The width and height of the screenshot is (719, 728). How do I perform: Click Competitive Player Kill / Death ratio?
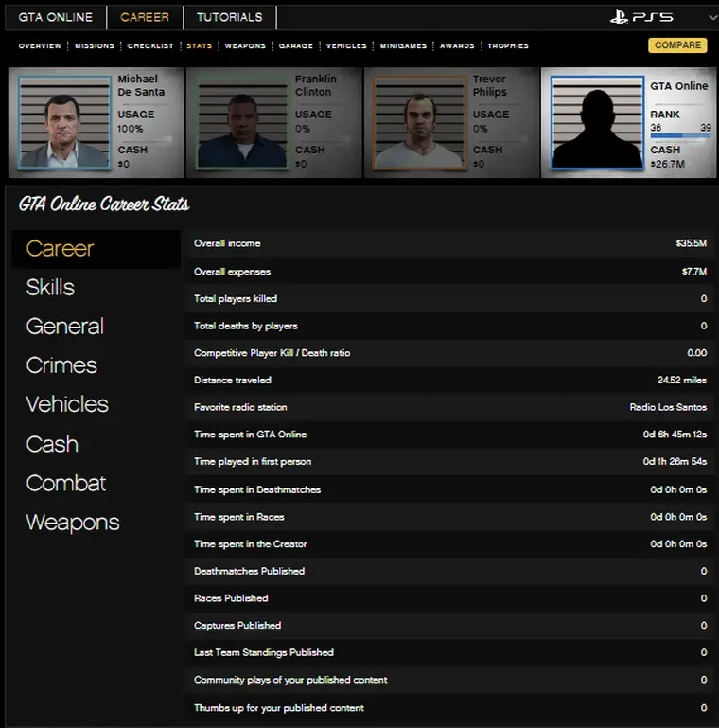coord(449,353)
